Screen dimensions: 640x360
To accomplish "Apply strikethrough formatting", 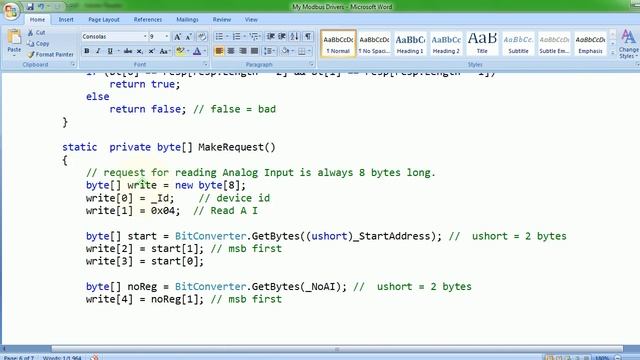I will click(128, 51).
